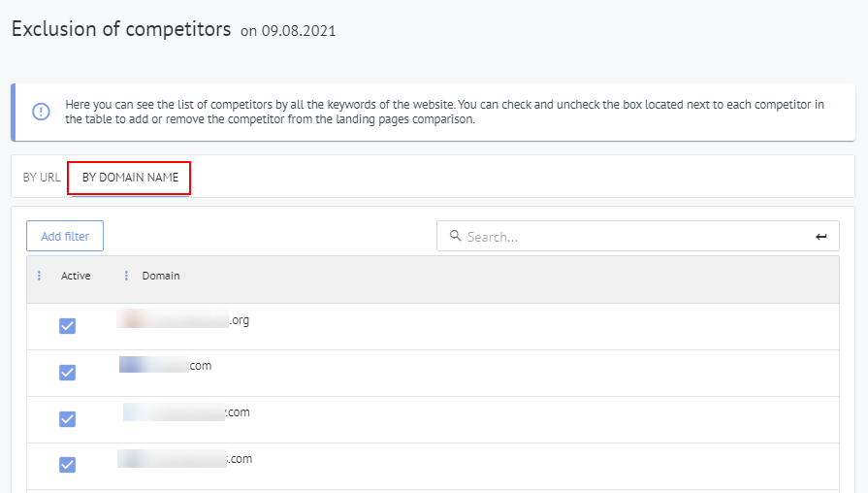Select the domain name ending in .org
This screenshot has height=493, width=868.
coord(183,320)
